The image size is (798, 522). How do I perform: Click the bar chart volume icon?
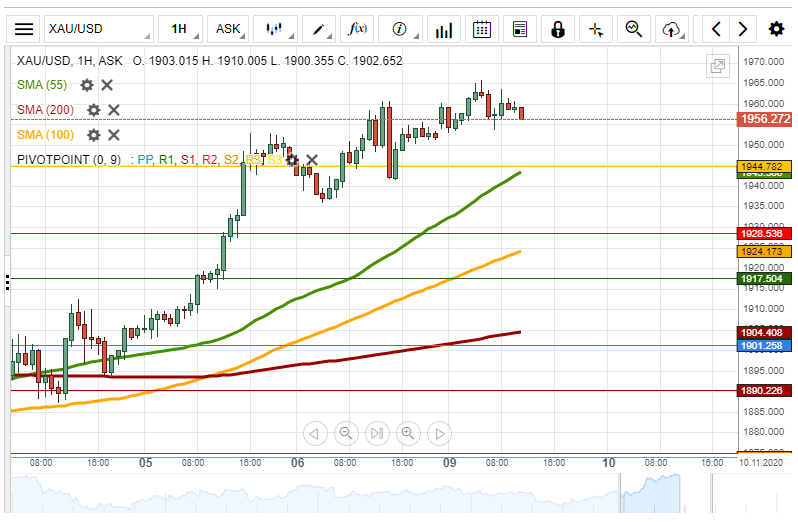click(x=442, y=29)
